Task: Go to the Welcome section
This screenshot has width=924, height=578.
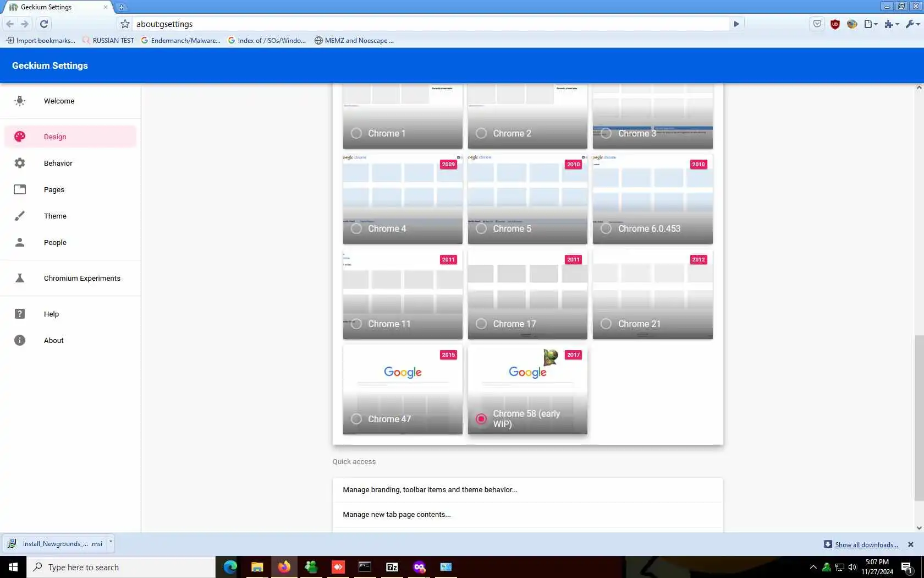Action: pyautogui.click(x=70, y=101)
